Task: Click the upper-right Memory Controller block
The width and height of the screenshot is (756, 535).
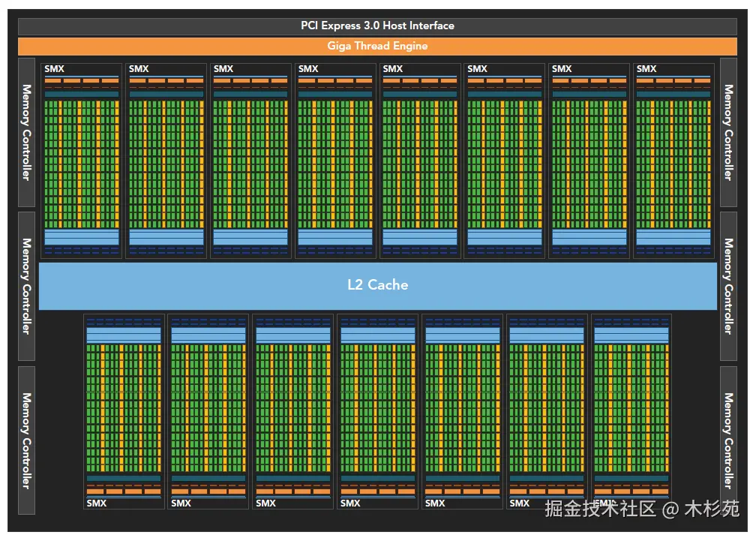Action: (728, 133)
